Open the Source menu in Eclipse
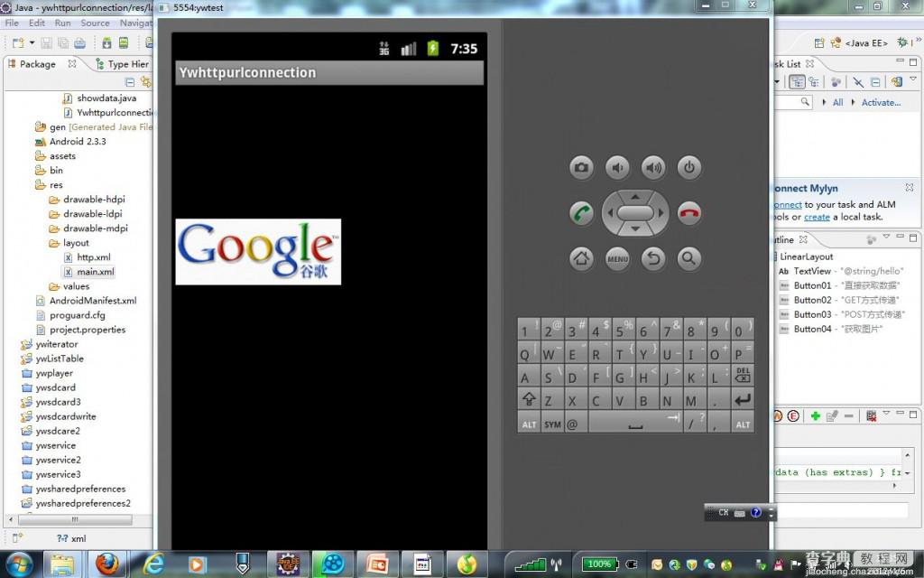 [95, 23]
